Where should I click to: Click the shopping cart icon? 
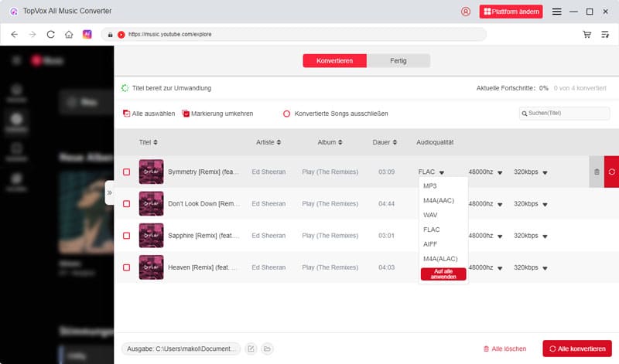pos(587,35)
